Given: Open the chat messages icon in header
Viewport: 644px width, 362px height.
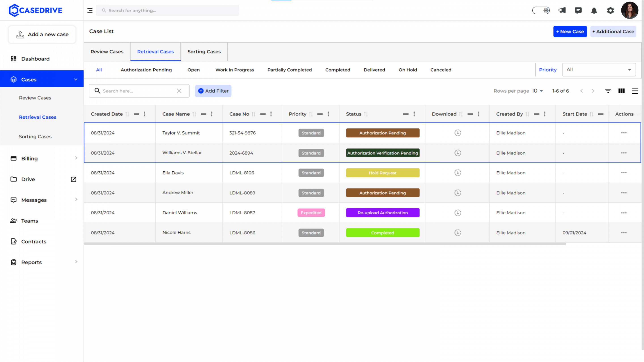Looking at the screenshot, I should (578, 11).
